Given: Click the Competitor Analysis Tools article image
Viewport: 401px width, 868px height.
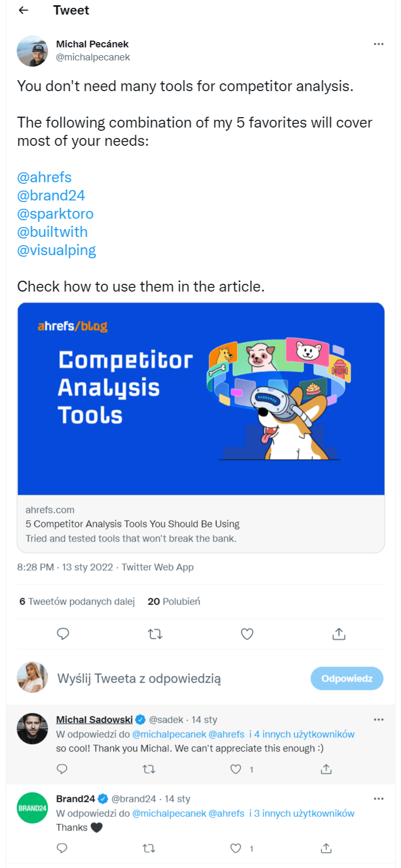Looking at the screenshot, I should (201, 399).
